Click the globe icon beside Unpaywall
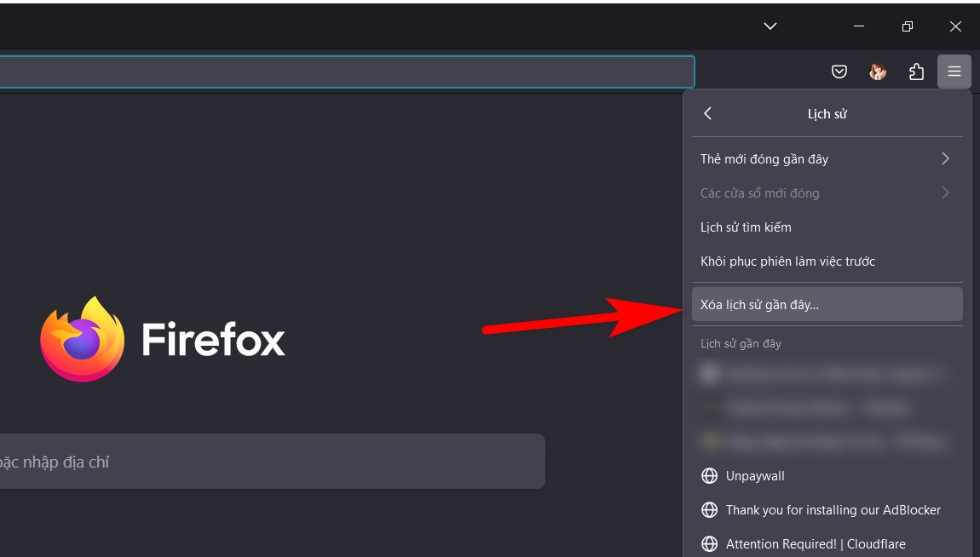This screenshot has width=980, height=557. point(709,476)
